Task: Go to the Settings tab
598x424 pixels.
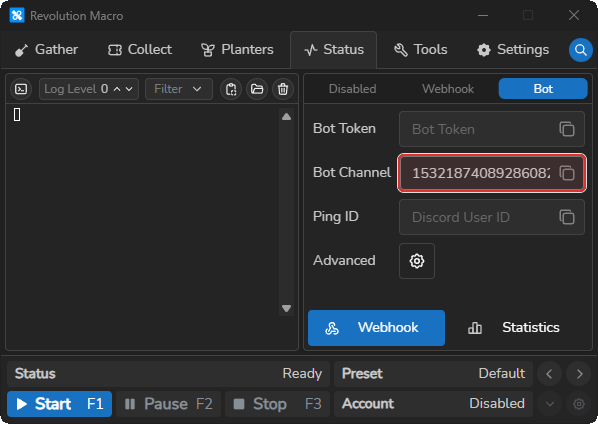Action: tap(513, 50)
